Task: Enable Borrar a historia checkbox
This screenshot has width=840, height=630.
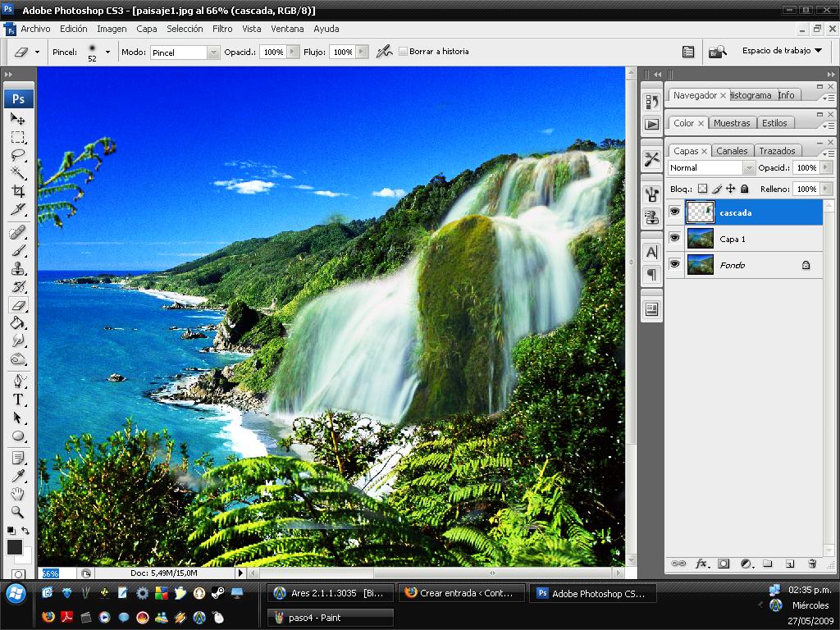Action: [404, 52]
